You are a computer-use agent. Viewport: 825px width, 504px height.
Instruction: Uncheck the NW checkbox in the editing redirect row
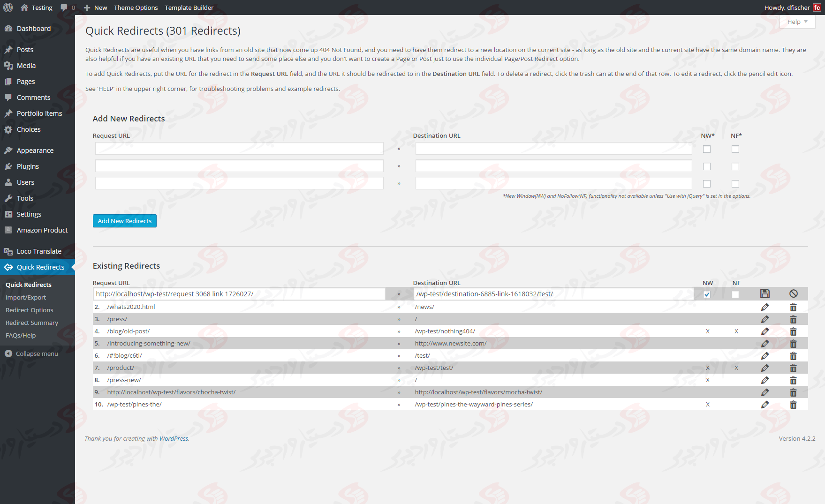(x=707, y=294)
